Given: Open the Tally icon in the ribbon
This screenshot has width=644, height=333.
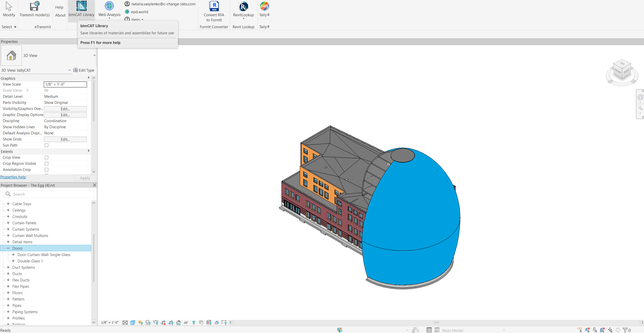Looking at the screenshot, I should point(264,6).
